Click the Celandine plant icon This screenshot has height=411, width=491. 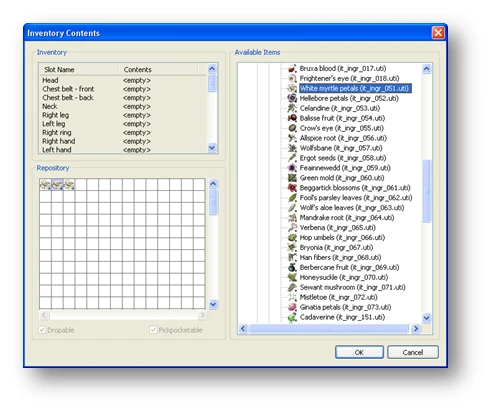point(292,108)
